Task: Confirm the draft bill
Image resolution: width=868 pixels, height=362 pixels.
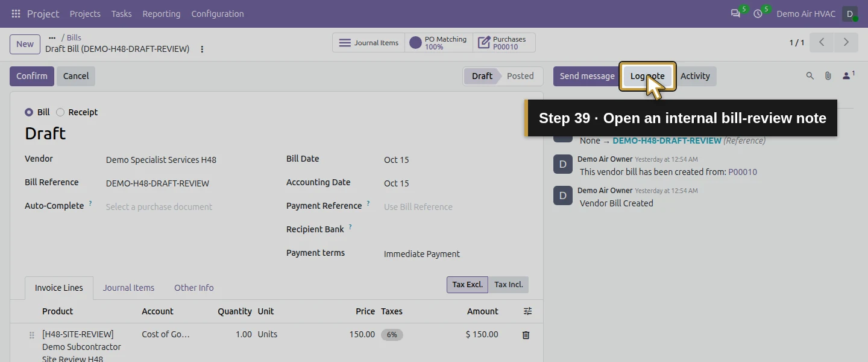Action: point(32,76)
